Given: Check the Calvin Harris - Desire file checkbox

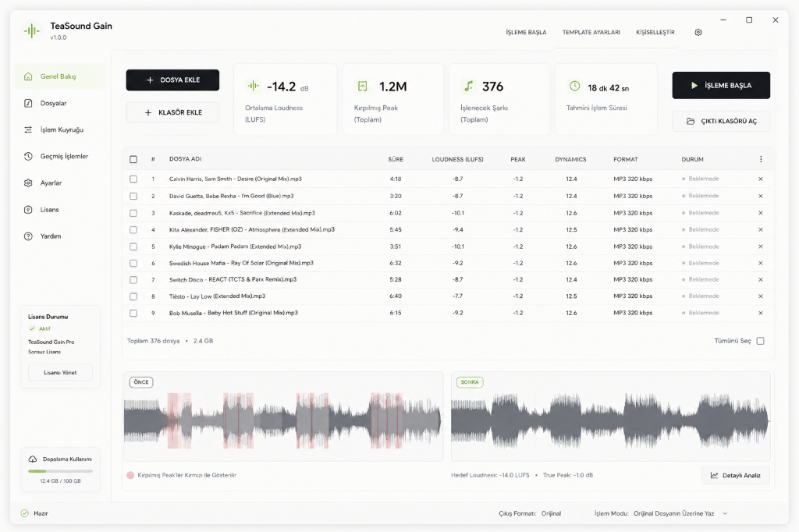Looking at the screenshot, I should (133, 179).
